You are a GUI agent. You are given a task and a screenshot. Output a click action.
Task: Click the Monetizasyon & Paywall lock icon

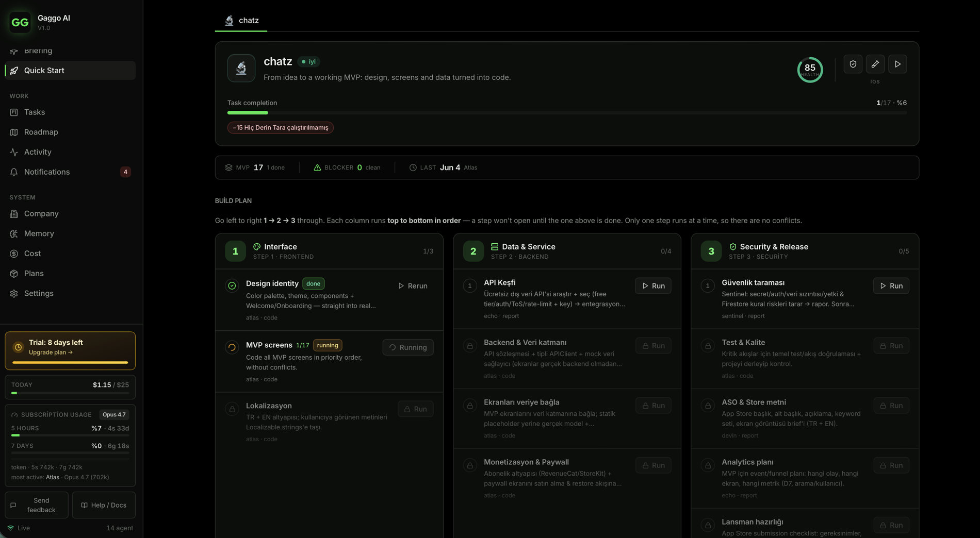[470, 465]
